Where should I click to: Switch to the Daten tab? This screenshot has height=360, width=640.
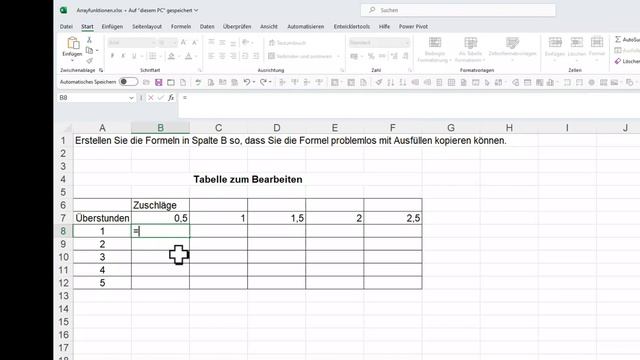(x=207, y=27)
